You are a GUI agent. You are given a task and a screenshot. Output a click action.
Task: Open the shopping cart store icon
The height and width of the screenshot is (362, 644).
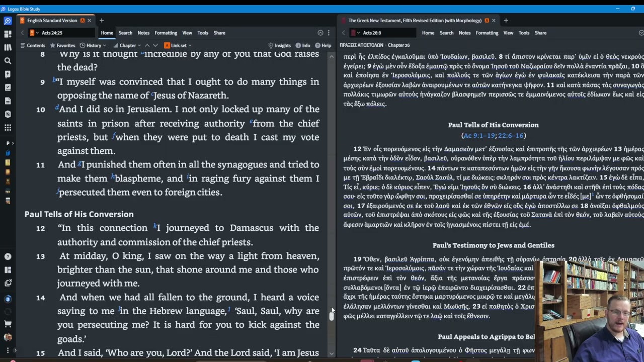coord(8,325)
